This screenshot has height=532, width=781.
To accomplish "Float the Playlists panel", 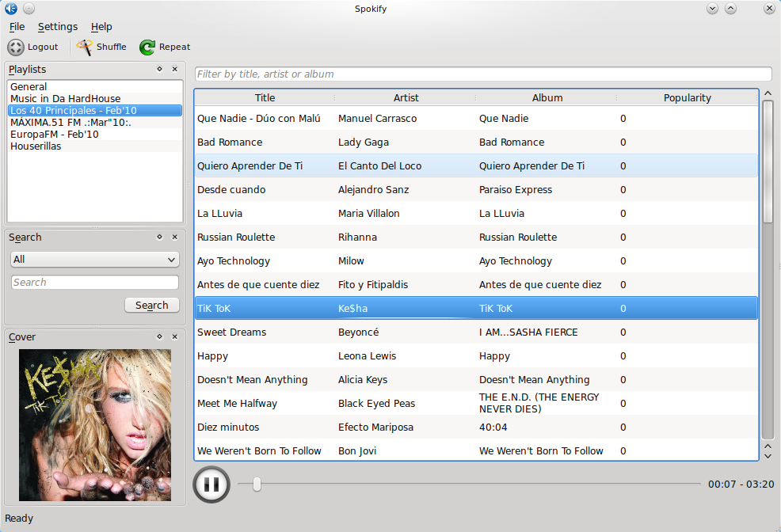I will (159, 70).
